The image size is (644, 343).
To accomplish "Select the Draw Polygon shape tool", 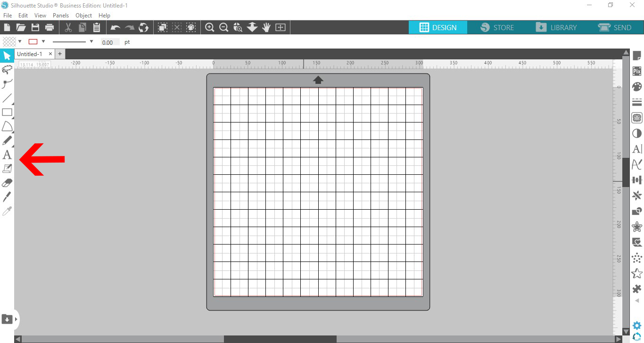I will (x=7, y=126).
